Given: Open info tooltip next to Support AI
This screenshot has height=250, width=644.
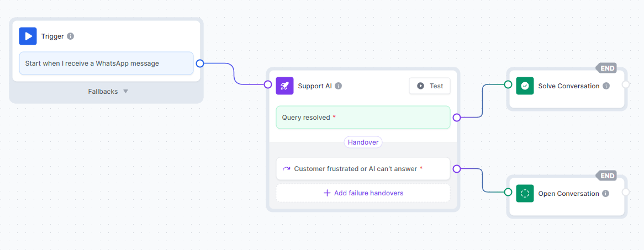Looking at the screenshot, I should [x=338, y=86].
